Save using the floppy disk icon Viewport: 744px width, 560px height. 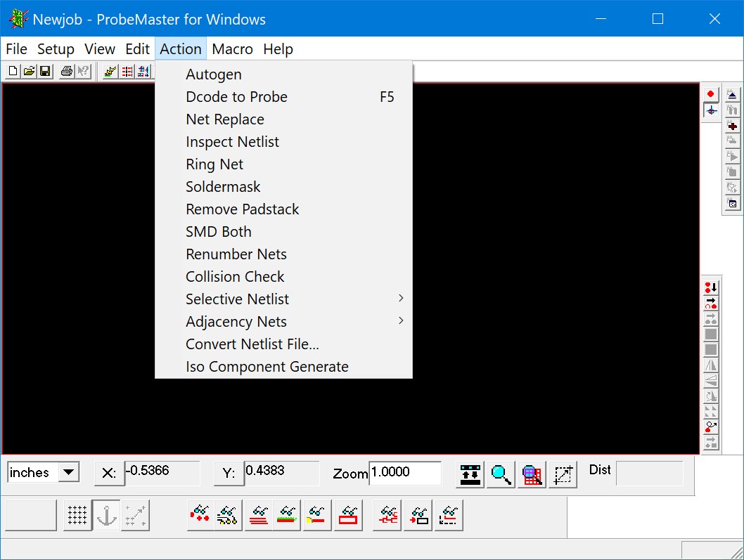(45, 72)
